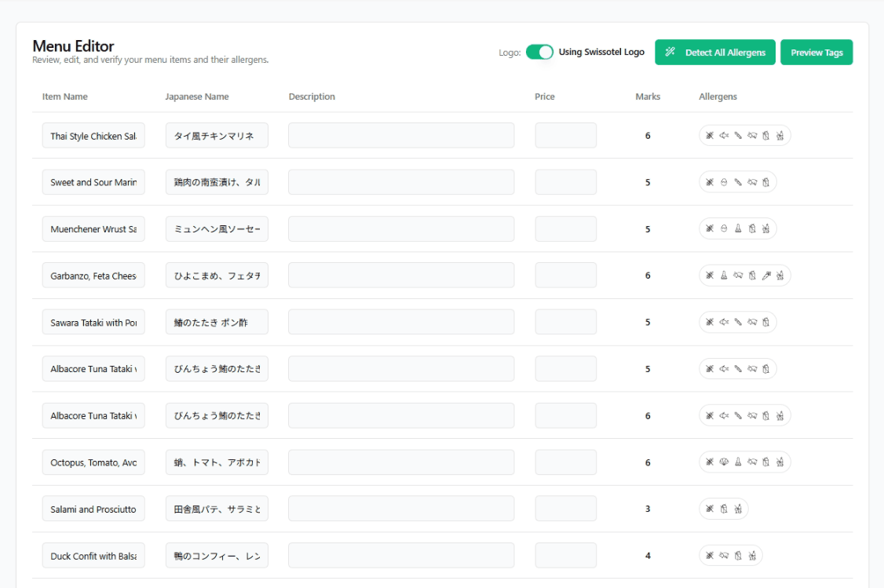Click flask icon in Muenchener Wrust row
The image size is (884, 588).
(738, 229)
